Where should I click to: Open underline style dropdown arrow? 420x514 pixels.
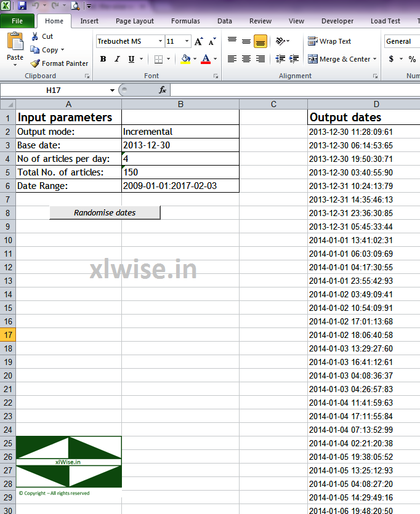(141, 59)
